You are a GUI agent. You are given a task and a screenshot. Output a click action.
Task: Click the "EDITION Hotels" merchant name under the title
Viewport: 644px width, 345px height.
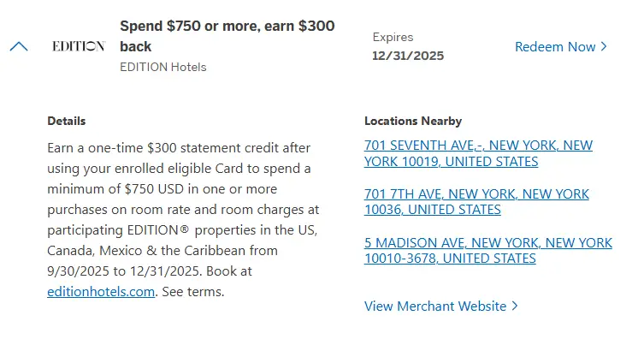pyautogui.click(x=162, y=67)
